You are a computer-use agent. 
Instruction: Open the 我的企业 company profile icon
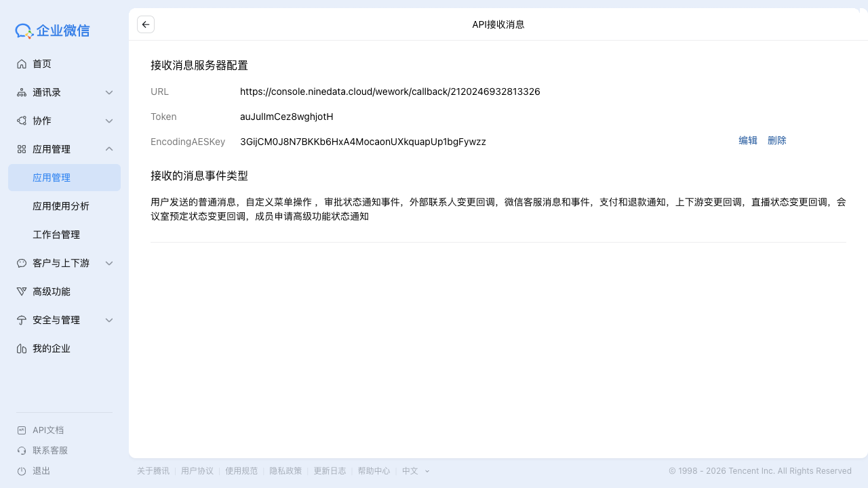(x=22, y=348)
